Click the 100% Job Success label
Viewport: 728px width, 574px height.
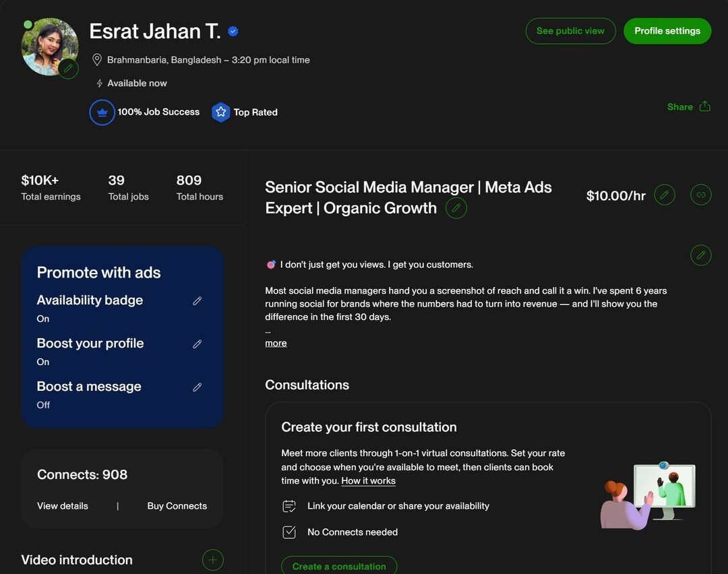[x=158, y=112]
